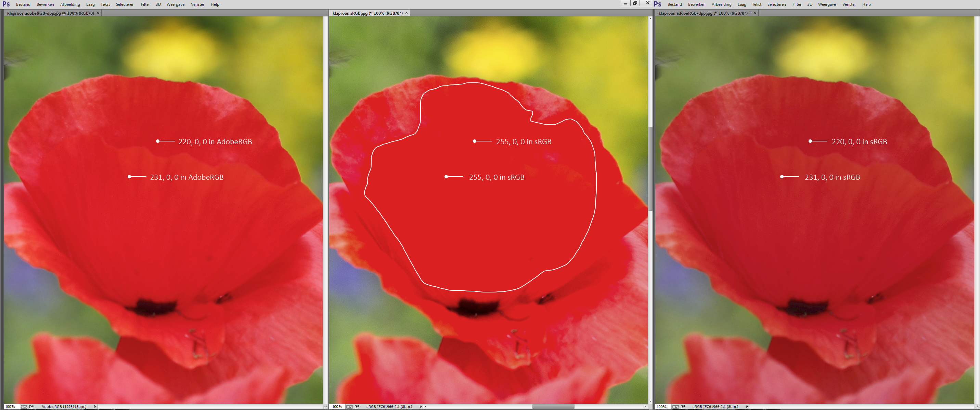This screenshot has width=980, height=410.
Task: Click the share icon in right status bar
Action: pyautogui.click(x=683, y=407)
